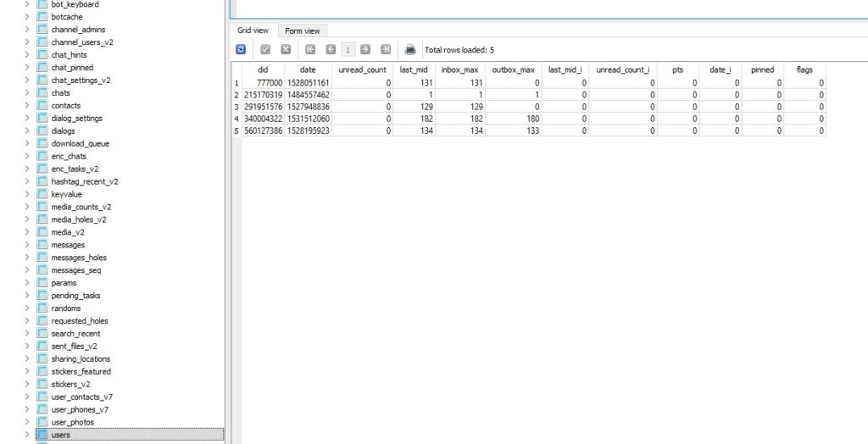Screen dimensions: 868x444
Task: Open the sharing_locations table
Action: pyautogui.click(x=81, y=358)
